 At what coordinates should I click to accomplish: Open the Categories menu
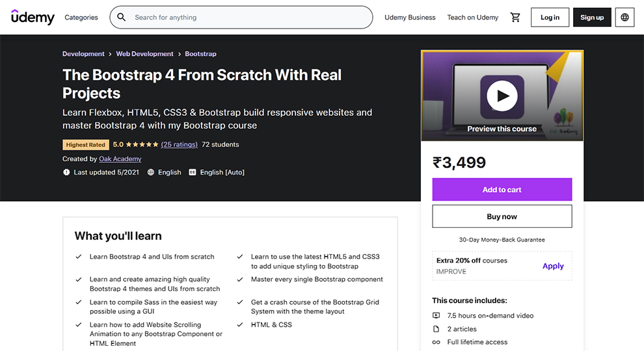(81, 18)
